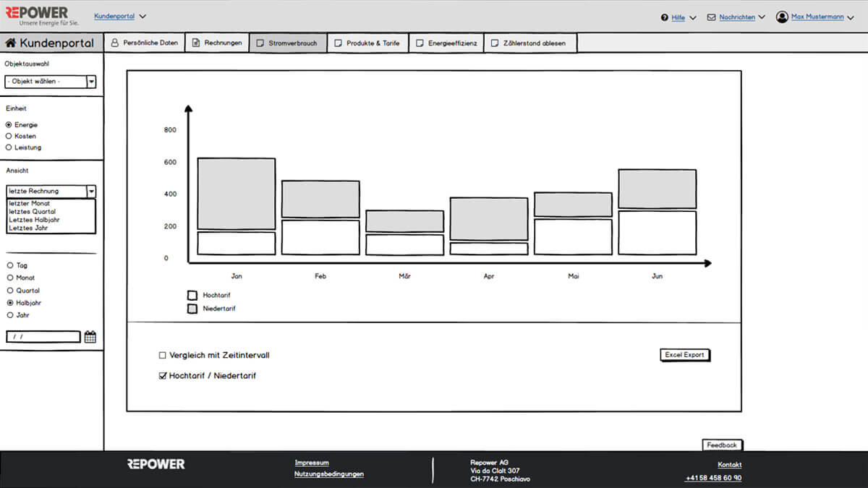Uncheck Hochtarif / Niedertarif checkbox
The height and width of the screenshot is (488, 868).
pyautogui.click(x=163, y=376)
